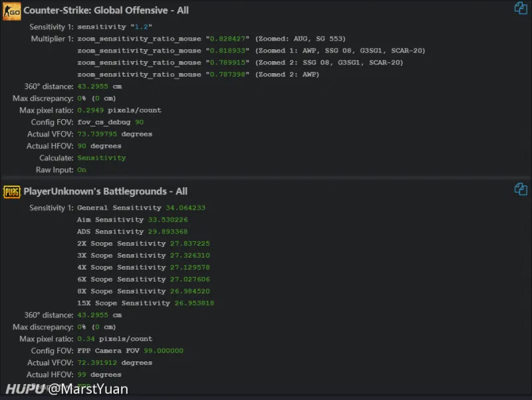Viewport: 532px width, 400px height.
Task: Click the "Raw Input:" label
Action: 55,170
